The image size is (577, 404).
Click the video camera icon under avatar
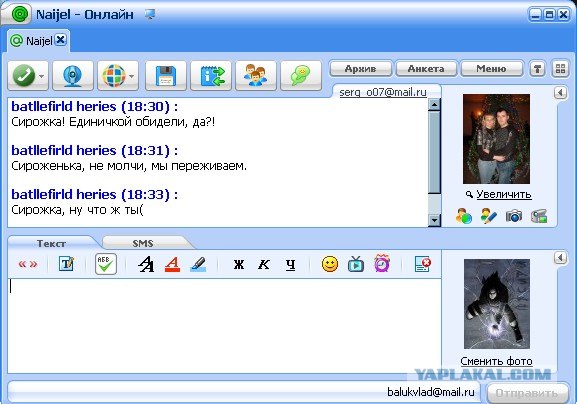point(539,216)
